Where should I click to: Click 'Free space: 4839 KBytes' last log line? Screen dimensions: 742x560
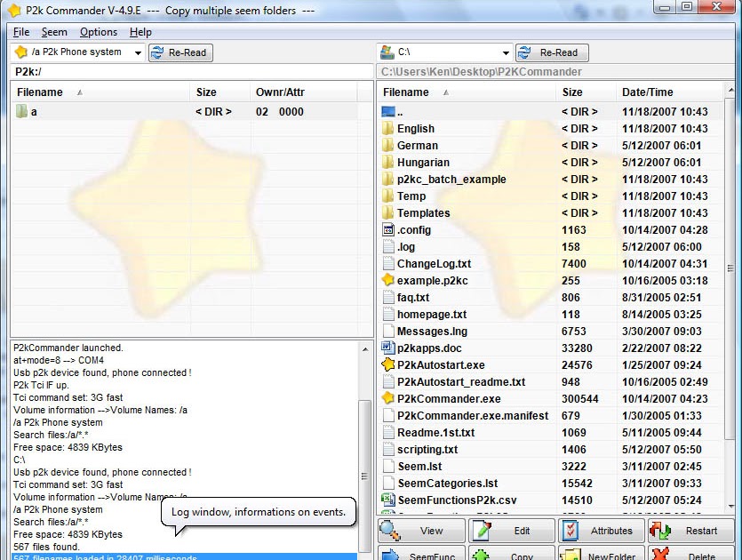pos(68,534)
